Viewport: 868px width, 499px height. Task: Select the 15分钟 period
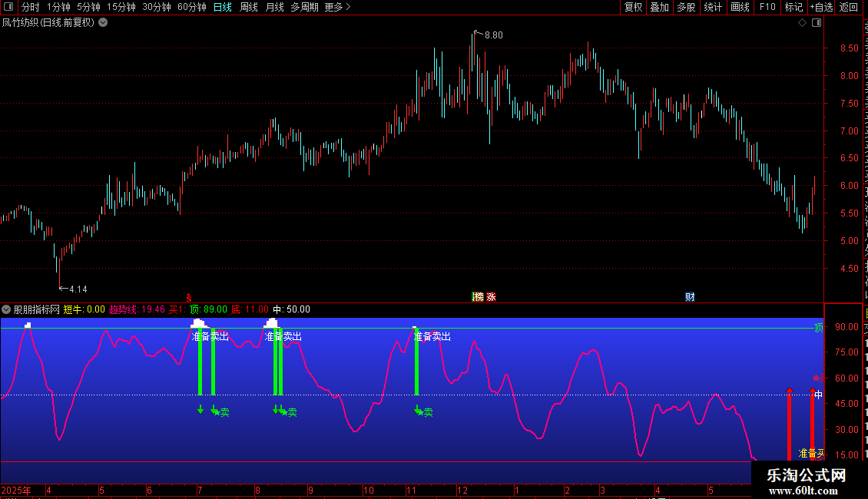[121, 7]
